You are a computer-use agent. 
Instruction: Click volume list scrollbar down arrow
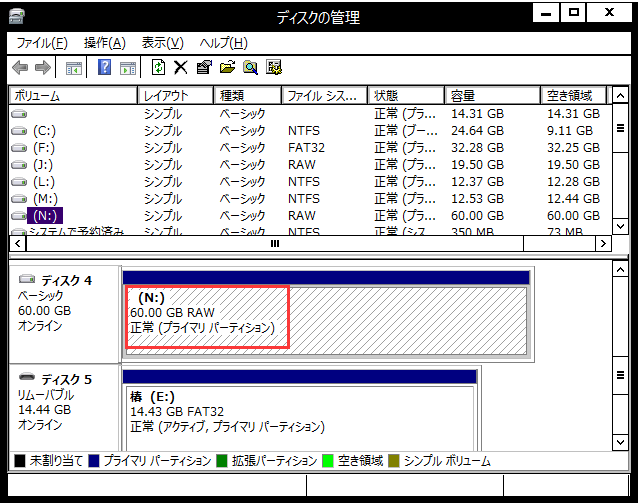620,226
